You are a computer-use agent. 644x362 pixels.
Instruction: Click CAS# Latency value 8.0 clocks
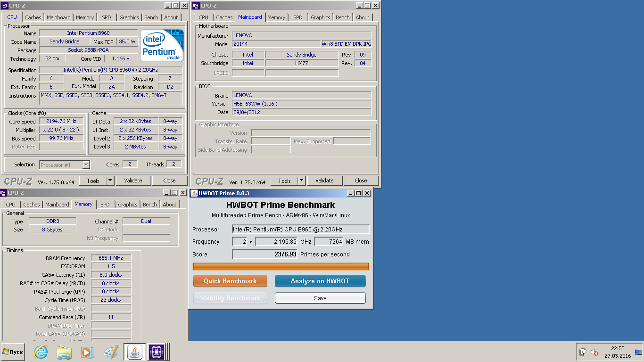(111, 275)
